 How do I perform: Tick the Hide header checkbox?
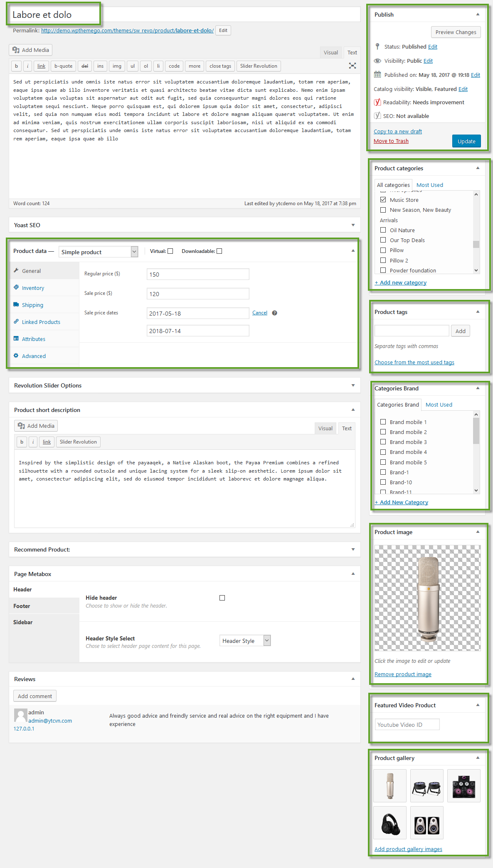tap(222, 598)
